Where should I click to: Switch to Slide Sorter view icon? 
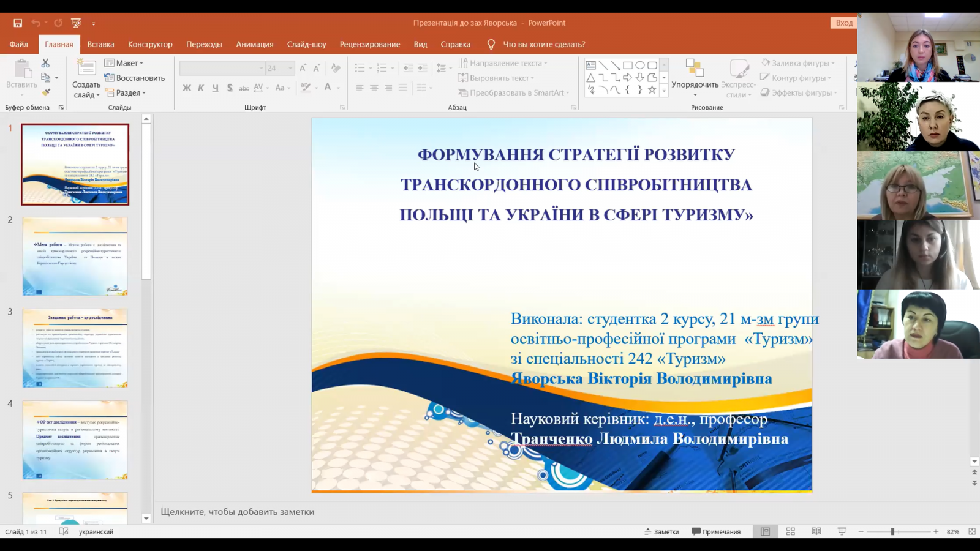pyautogui.click(x=791, y=531)
